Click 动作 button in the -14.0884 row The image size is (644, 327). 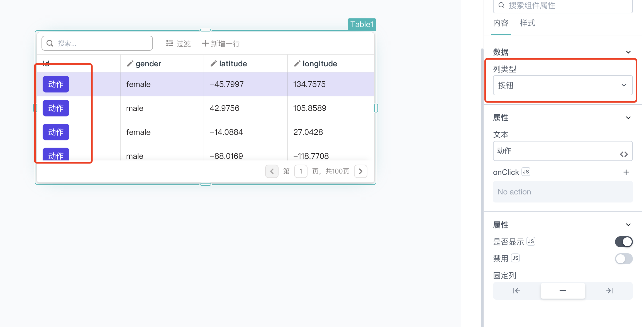click(x=56, y=132)
